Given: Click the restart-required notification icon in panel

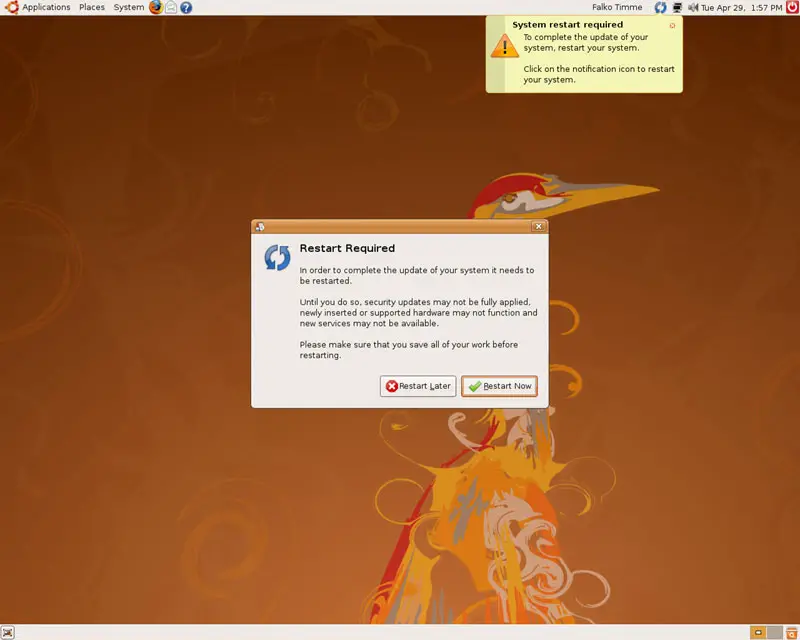Looking at the screenshot, I should point(661,8).
